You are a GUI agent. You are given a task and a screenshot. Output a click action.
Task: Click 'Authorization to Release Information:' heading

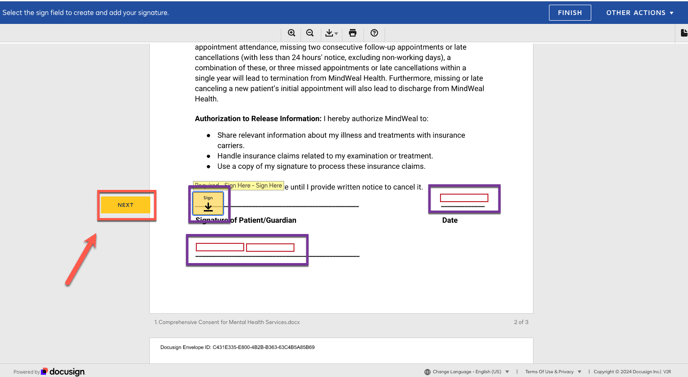[x=258, y=118]
